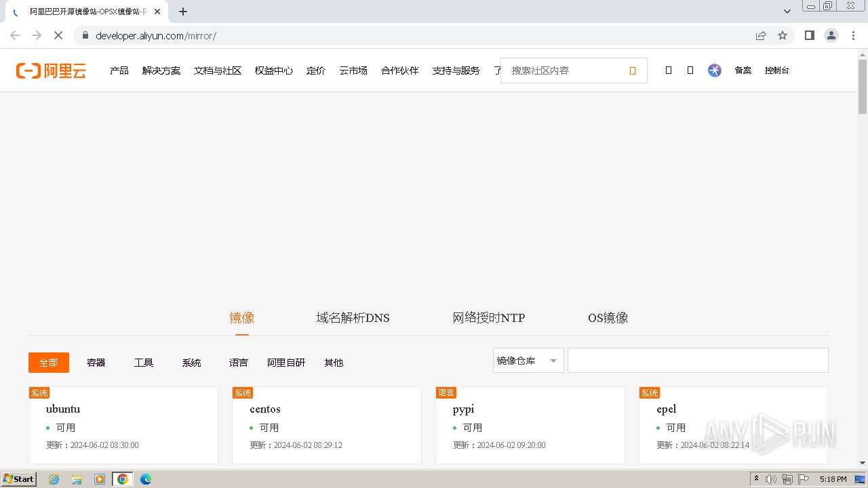868x488 pixels.
Task: Click the round blue avatar icon in header
Action: (715, 70)
